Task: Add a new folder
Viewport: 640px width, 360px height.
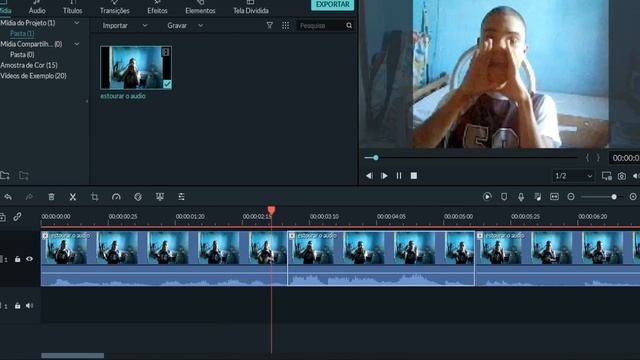Action: pyautogui.click(x=5, y=176)
